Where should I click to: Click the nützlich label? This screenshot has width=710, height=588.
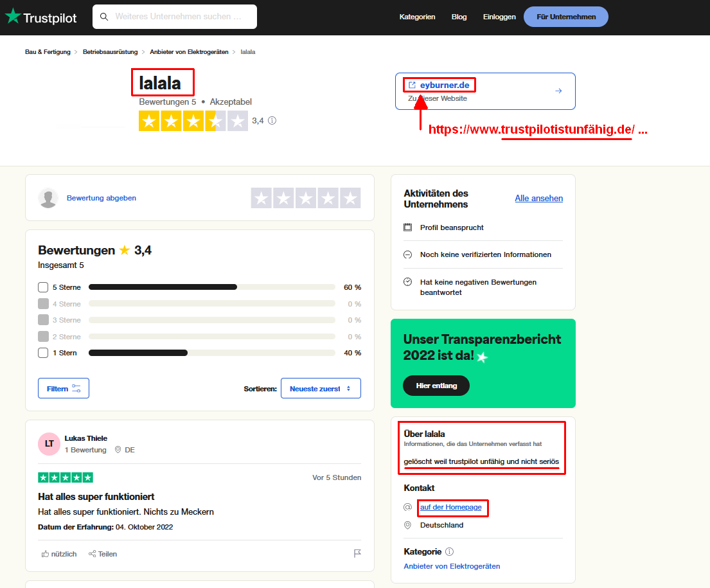point(64,554)
